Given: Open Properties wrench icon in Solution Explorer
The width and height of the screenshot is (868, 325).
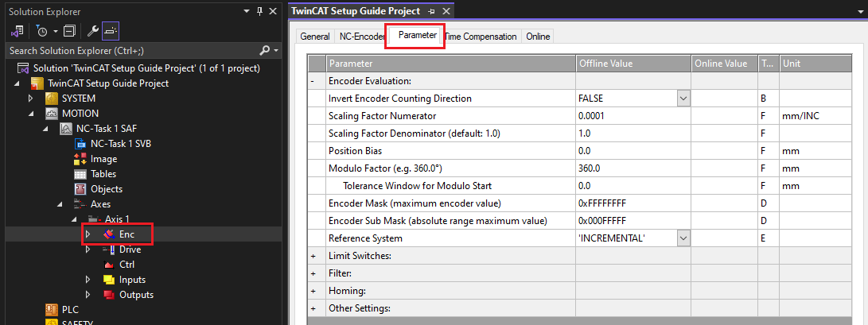Looking at the screenshot, I should tap(92, 31).
